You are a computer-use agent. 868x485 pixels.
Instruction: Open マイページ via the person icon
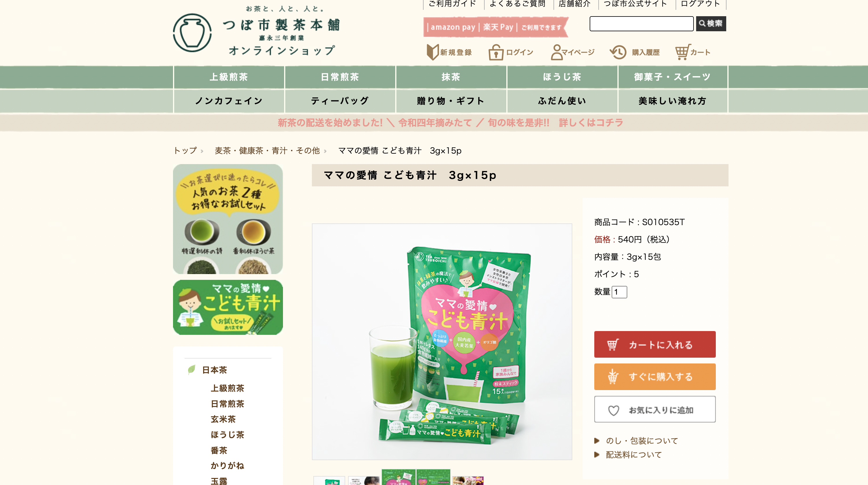tap(557, 52)
